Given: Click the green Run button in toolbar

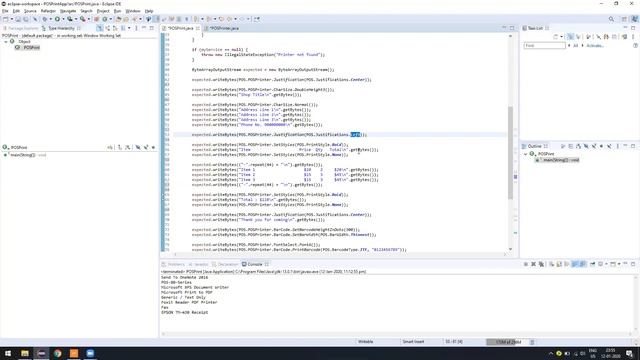Looking at the screenshot, I should pos(58,19).
